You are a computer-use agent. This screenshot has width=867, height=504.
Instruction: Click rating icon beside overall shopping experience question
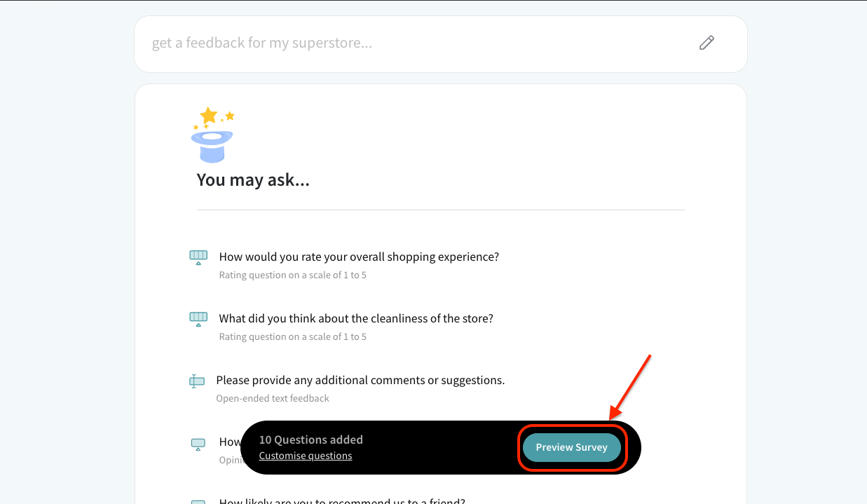(198, 257)
